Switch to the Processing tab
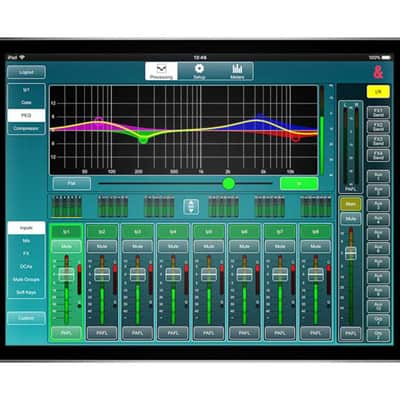400x400 pixels. click(x=161, y=71)
